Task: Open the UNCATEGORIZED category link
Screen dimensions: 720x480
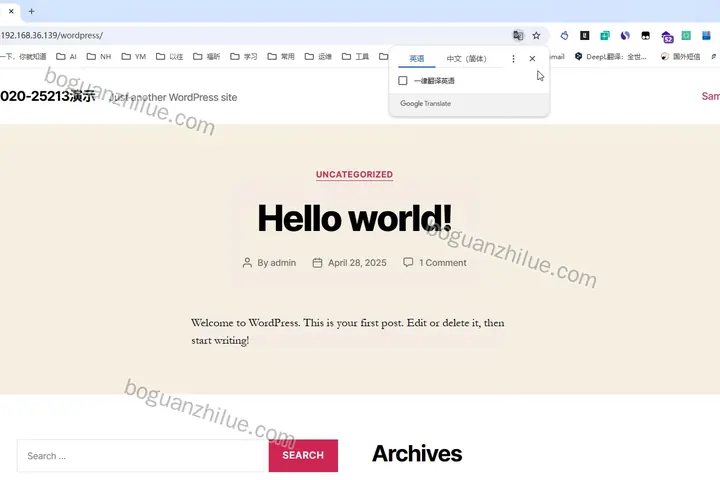Action: (x=354, y=175)
